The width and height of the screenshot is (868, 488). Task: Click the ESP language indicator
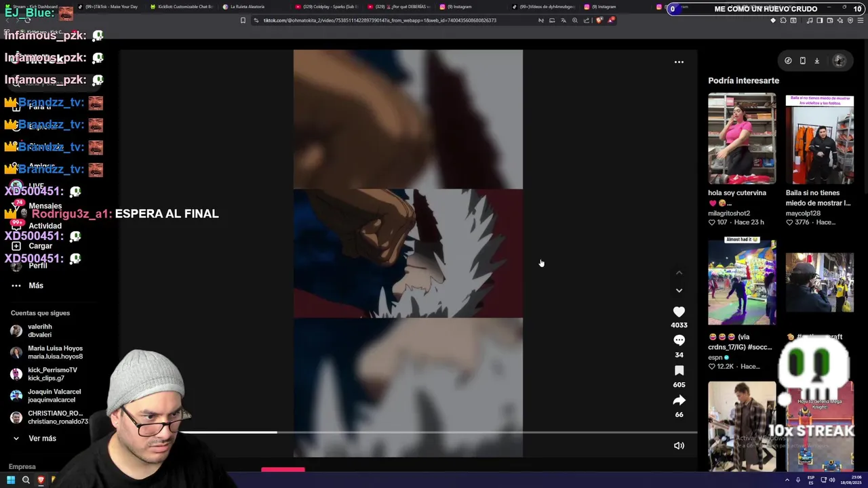click(x=811, y=480)
